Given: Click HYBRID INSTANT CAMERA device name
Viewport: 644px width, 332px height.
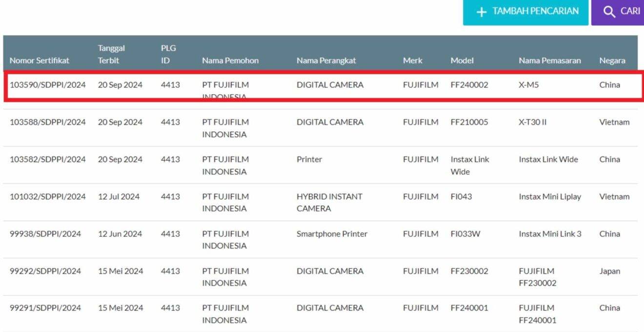Looking at the screenshot, I should tap(329, 202).
